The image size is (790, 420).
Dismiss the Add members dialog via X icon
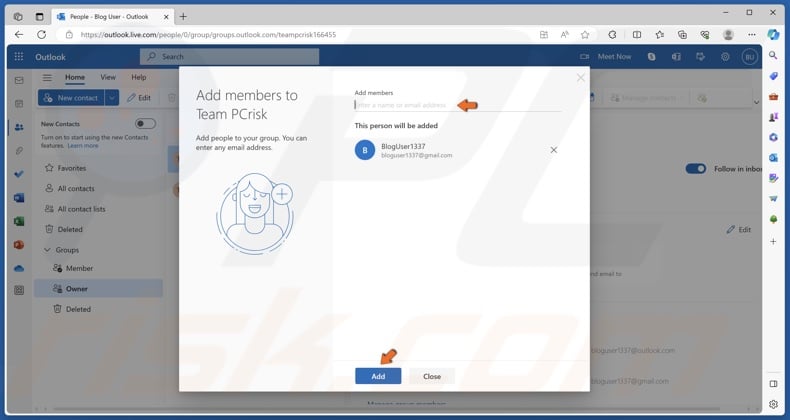pos(580,78)
